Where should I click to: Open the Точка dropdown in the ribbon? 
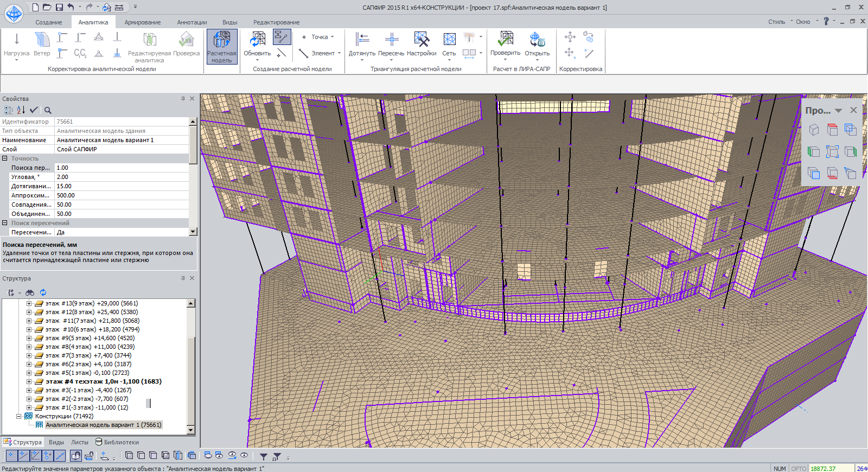click(332, 37)
